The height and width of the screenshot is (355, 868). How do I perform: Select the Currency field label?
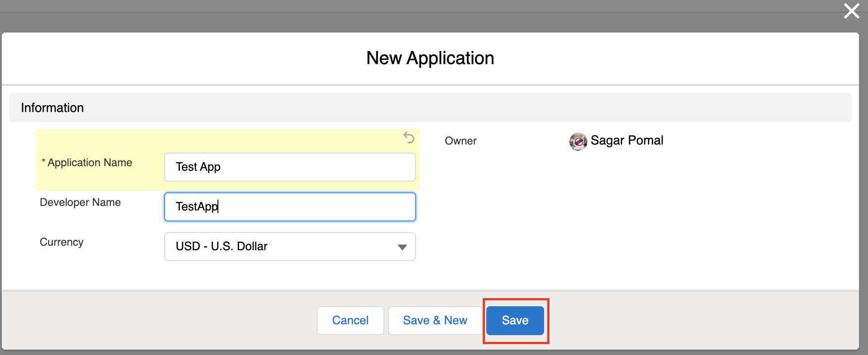[x=62, y=242]
